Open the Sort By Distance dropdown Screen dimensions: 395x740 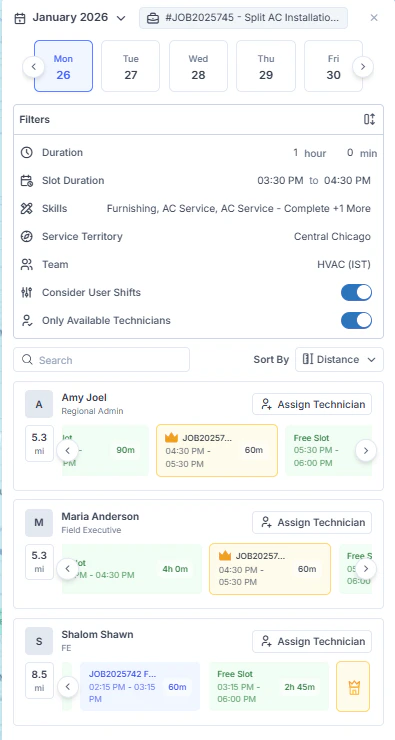339,360
